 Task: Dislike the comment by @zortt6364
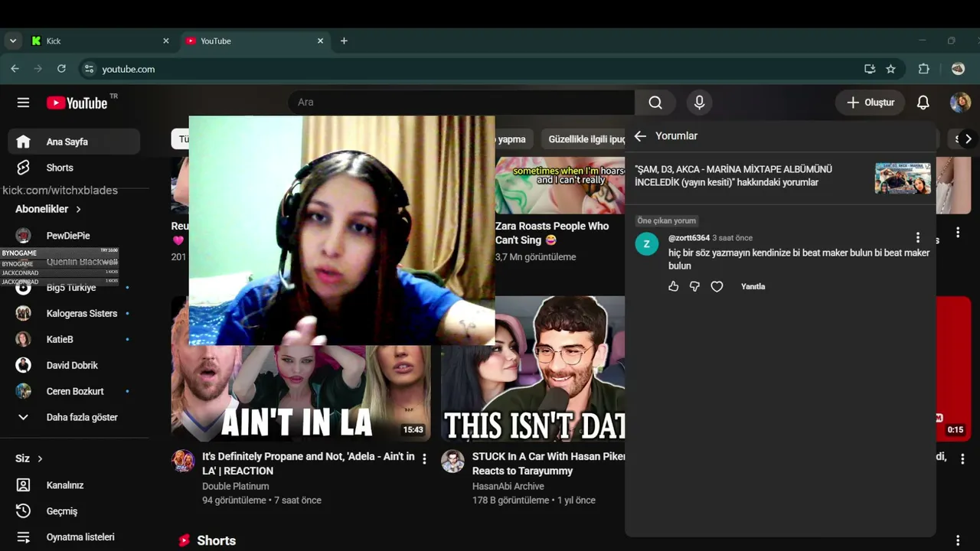pyautogui.click(x=694, y=286)
